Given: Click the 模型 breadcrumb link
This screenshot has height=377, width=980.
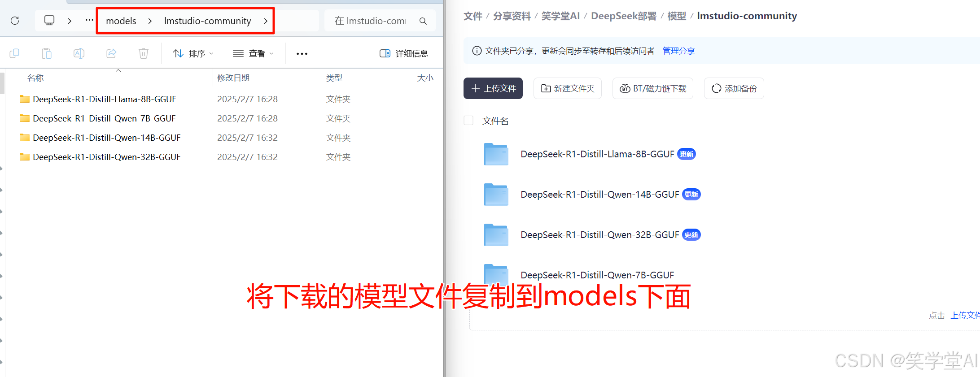Looking at the screenshot, I should point(677,16).
